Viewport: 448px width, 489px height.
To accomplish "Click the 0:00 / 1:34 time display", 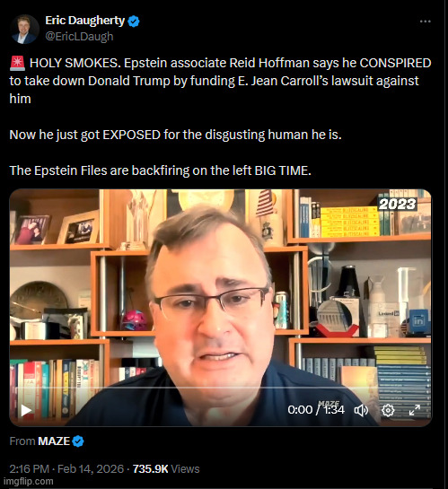I will pyautogui.click(x=316, y=410).
